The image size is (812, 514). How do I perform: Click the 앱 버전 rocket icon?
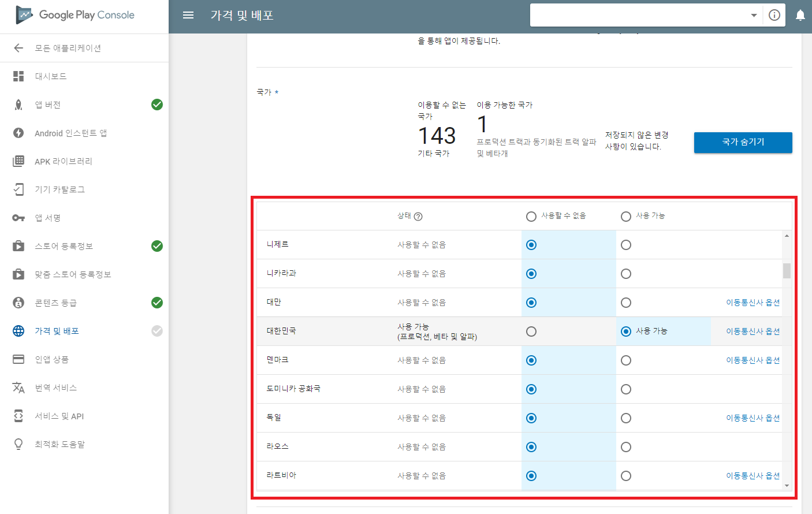coord(18,105)
